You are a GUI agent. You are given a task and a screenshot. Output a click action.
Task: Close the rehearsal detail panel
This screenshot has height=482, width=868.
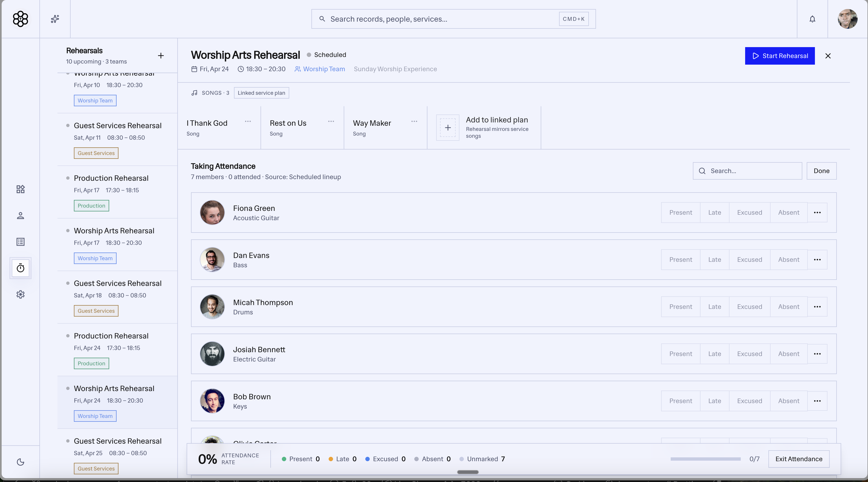[828, 56]
